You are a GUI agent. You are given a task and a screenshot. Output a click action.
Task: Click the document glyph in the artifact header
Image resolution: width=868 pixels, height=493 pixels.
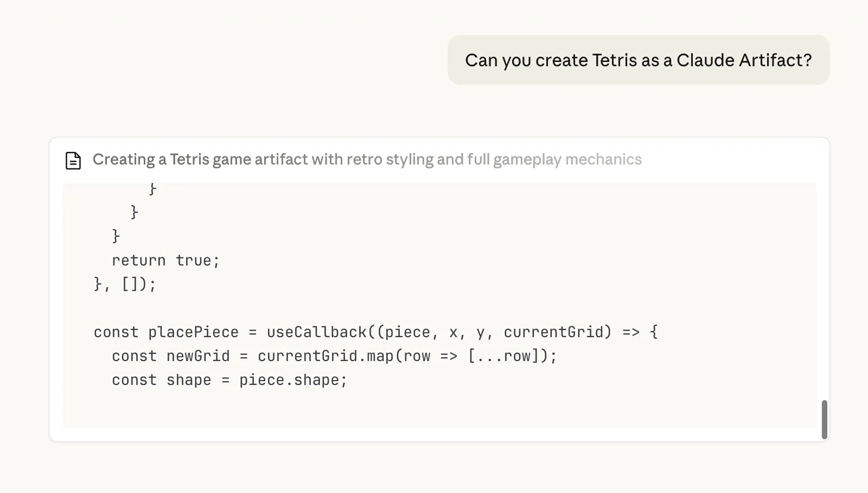click(x=73, y=161)
